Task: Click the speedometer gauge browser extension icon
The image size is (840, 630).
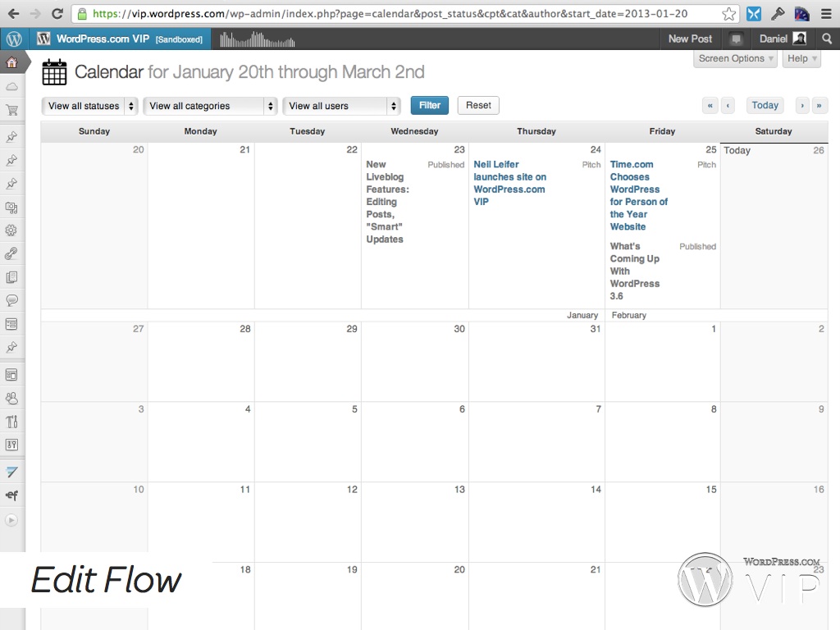Action: pyautogui.click(x=802, y=14)
